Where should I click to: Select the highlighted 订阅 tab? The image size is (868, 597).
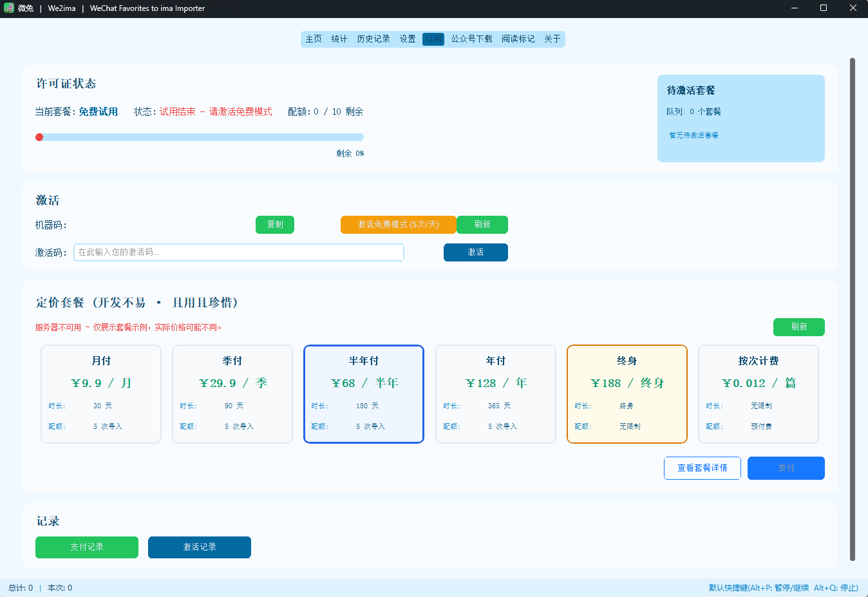pyautogui.click(x=433, y=39)
